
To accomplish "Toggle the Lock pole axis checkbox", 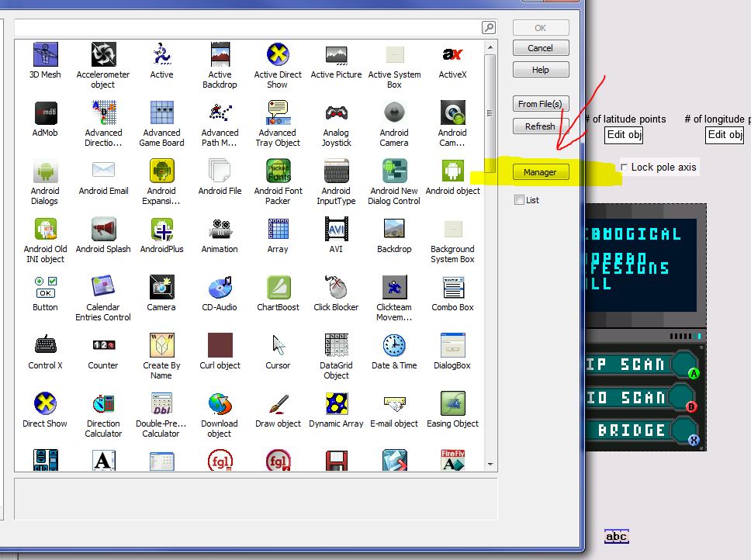I will tap(624, 167).
